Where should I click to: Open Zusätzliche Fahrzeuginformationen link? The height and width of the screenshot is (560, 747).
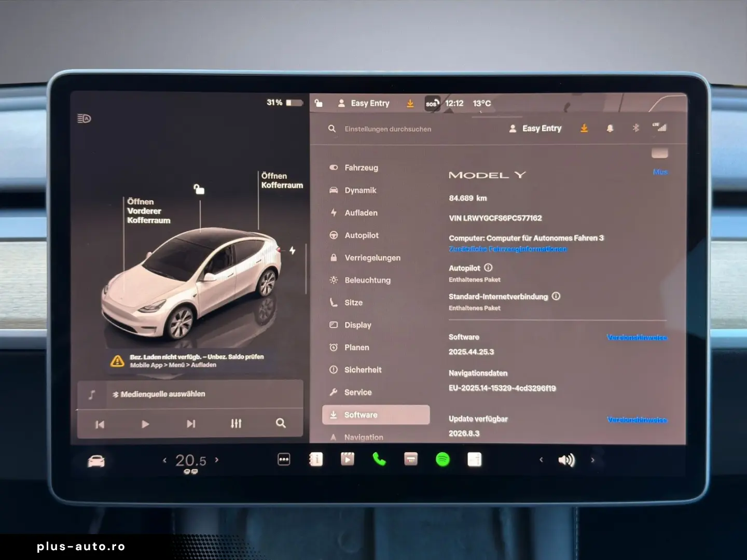click(x=507, y=249)
